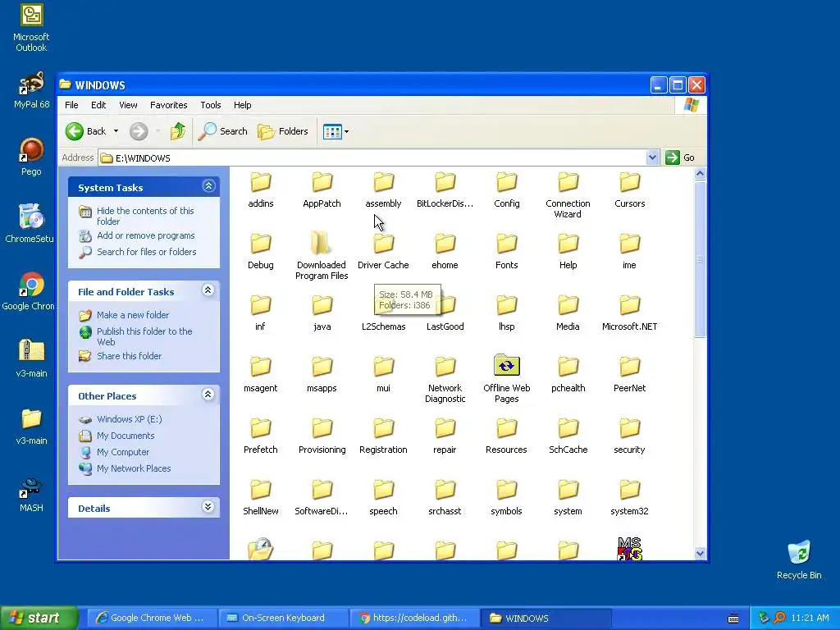Image resolution: width=840 pixels, height=630 pixels.
Task: Select the symbols folder
Action: [x=507, y=498]
